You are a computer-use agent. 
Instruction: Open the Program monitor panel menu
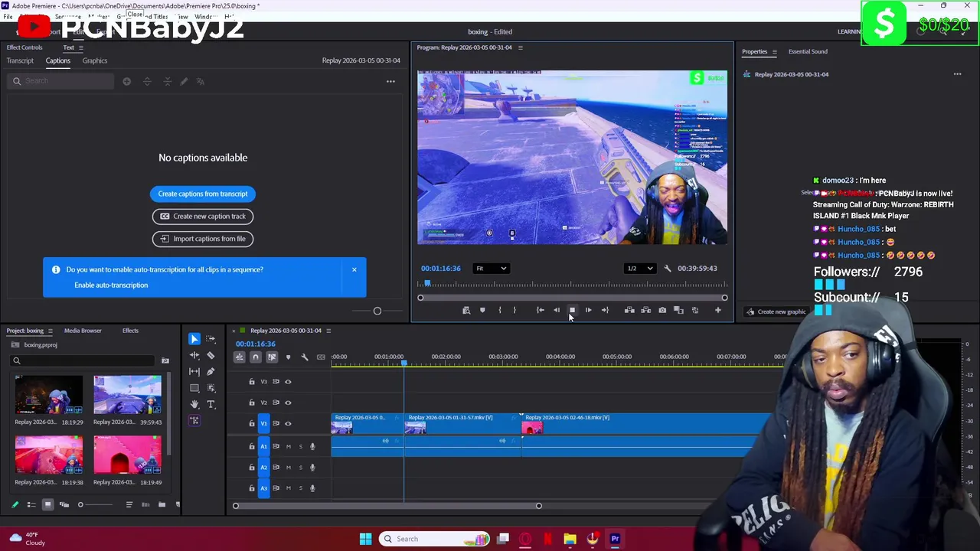(520, 47)
